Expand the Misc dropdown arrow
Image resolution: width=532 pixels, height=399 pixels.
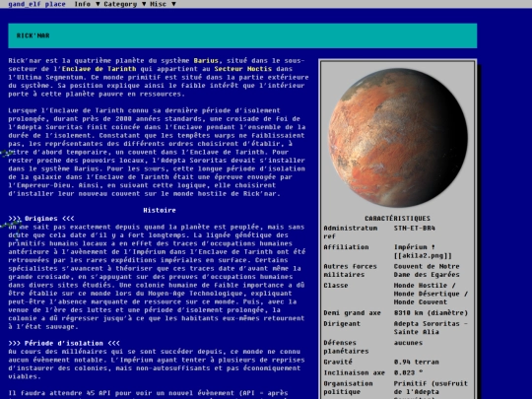point(173,4)
